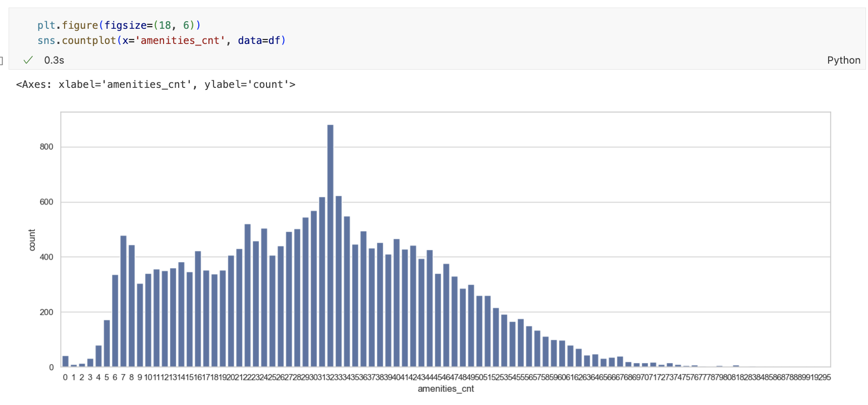
Task: Select the Python language label
Action: pos(843,60)
